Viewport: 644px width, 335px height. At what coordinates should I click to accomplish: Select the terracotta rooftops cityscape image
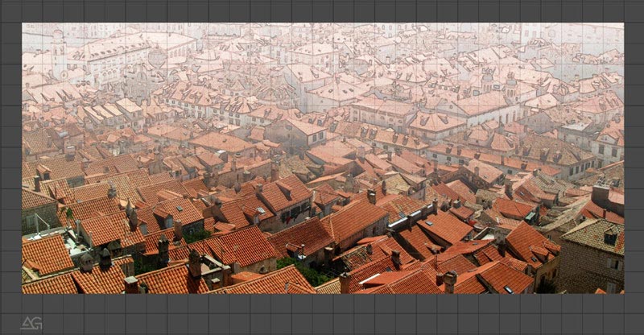click(323, 159)
